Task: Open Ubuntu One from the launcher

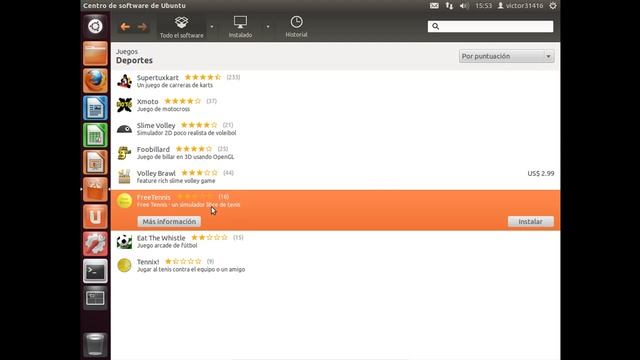Action: coord(95,217)
